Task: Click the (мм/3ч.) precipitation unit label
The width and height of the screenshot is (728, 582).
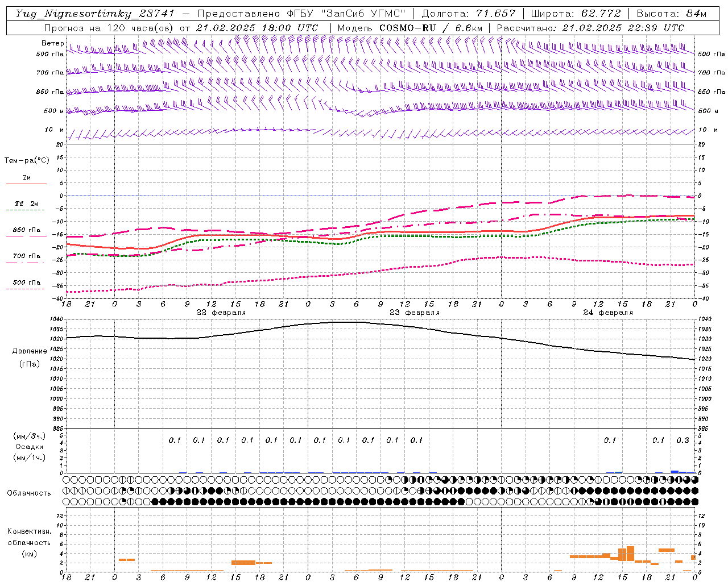Action: tap(29, 436)
